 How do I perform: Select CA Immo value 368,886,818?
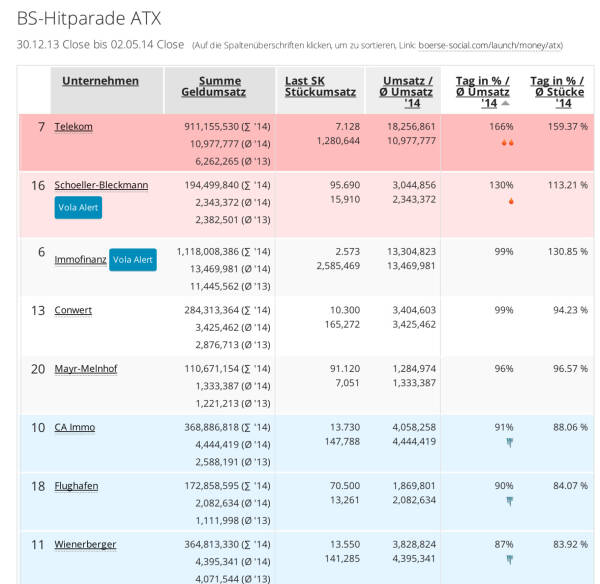[212, 427]
